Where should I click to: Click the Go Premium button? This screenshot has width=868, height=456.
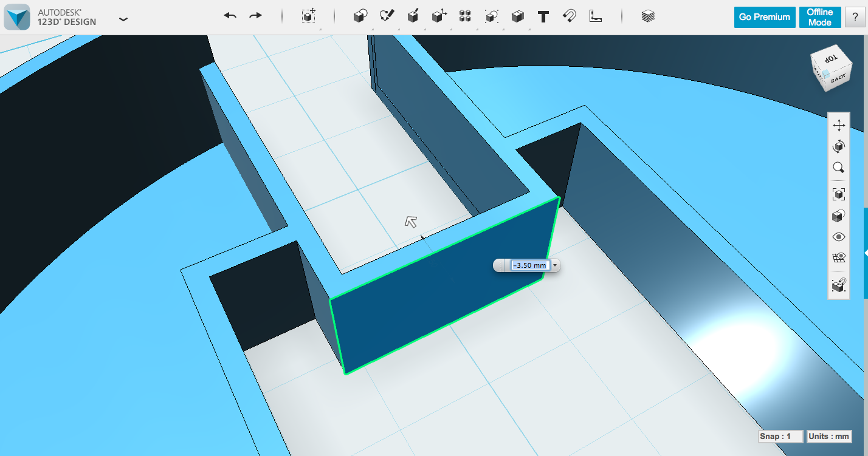pyautogui.click(x=764, y=17)
